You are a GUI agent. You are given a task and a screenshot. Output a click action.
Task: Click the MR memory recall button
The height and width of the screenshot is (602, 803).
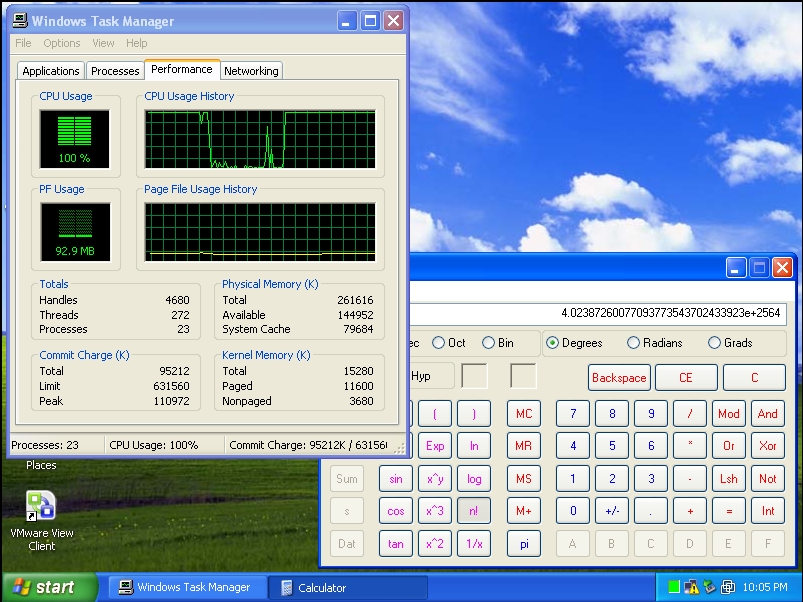(x=524, y=446)
